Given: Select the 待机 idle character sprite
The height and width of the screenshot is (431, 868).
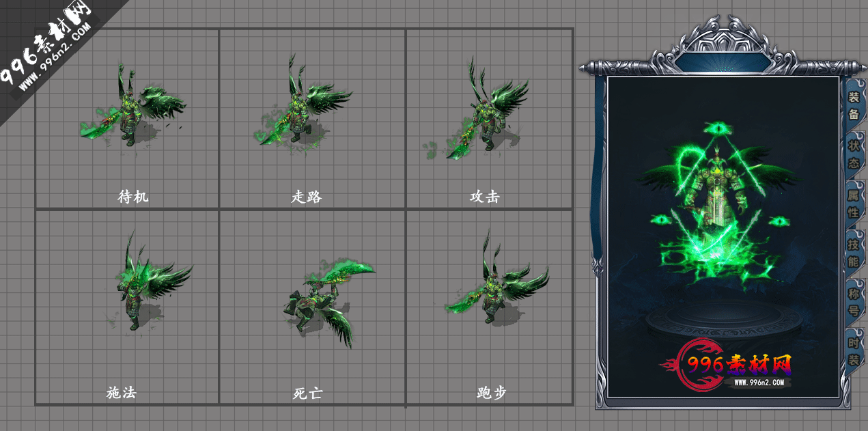Looking at the screenshot, I should pos(132,106).
